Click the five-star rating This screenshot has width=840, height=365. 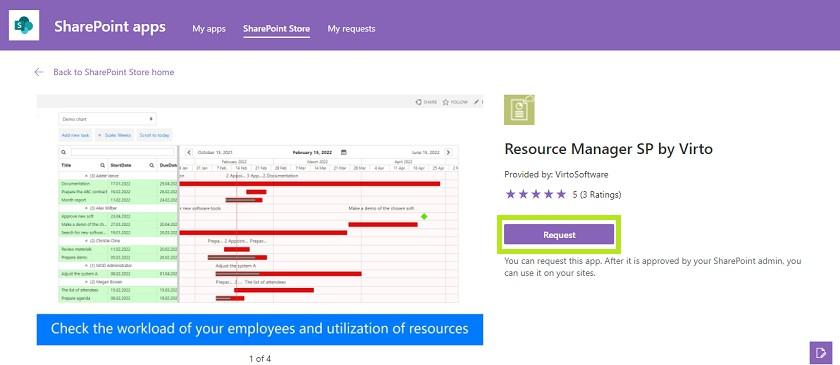pos(536,194)
